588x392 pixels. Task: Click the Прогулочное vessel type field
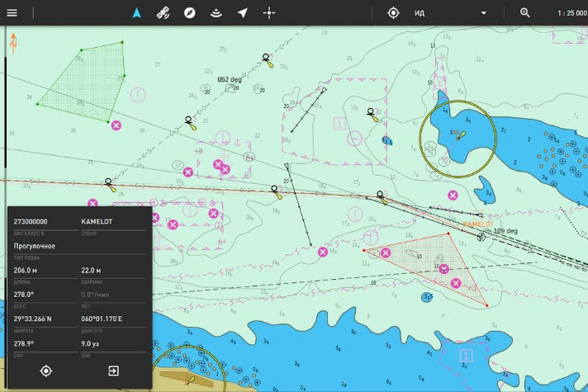coord(35,246)
